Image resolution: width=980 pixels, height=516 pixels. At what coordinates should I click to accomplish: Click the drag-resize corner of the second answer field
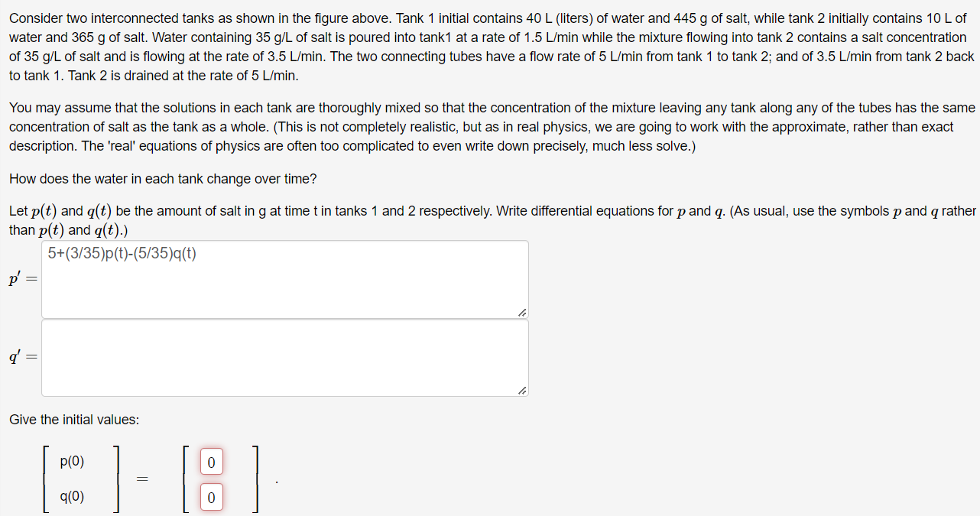tap(521, 390)
